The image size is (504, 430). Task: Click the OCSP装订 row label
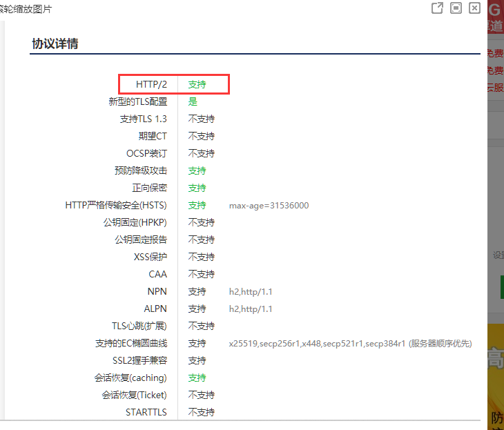146,153
